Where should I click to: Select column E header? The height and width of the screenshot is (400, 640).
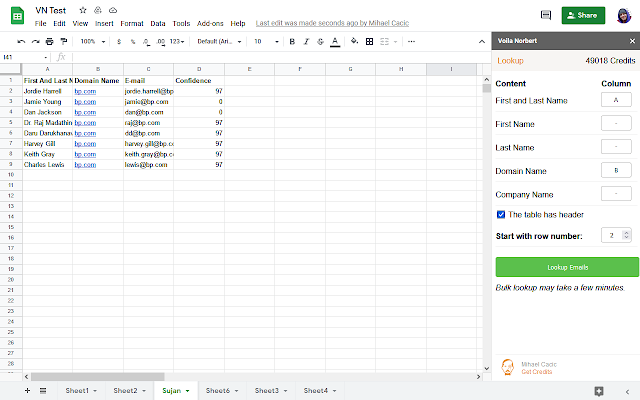coord(249,69)
